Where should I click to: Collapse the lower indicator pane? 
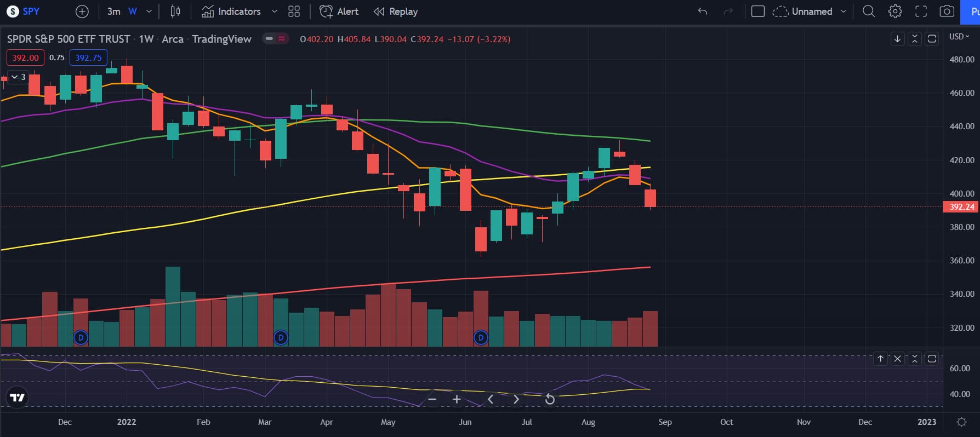[914, 359]
